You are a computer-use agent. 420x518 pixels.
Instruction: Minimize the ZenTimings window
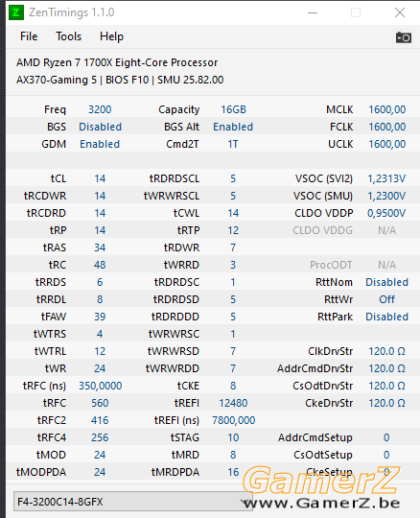coord(313,12)
